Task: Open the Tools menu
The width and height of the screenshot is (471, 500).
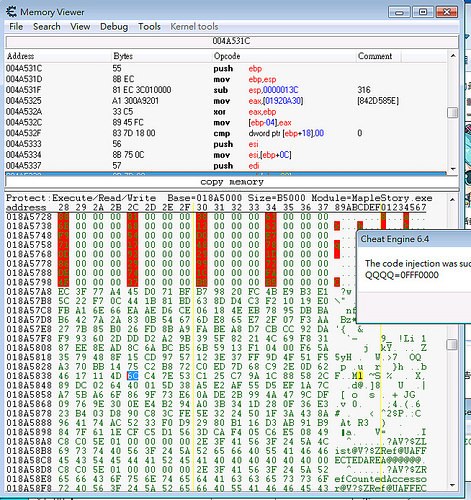Action: tap(149, 26)
